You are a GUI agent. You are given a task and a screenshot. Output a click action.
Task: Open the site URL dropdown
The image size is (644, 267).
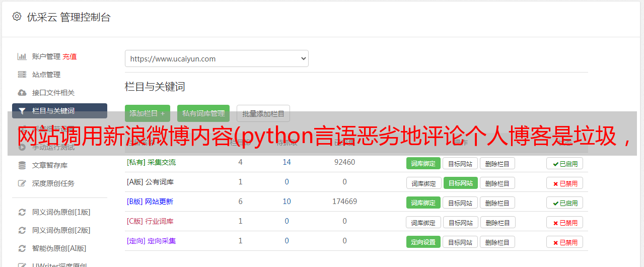coord(217,58)
